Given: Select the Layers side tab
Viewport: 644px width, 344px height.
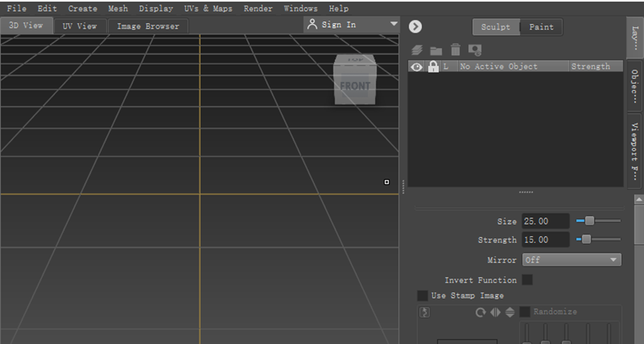Looking at the screenshot, I should pyautogui.click(x=635, y=38).
